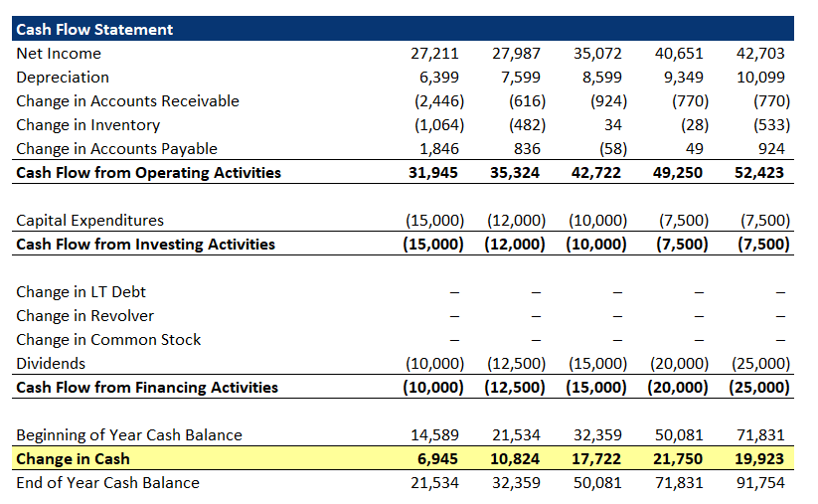Click Operating Activities total 52,423
Viewport: 818px width, 504px height.
pos(759,173)
